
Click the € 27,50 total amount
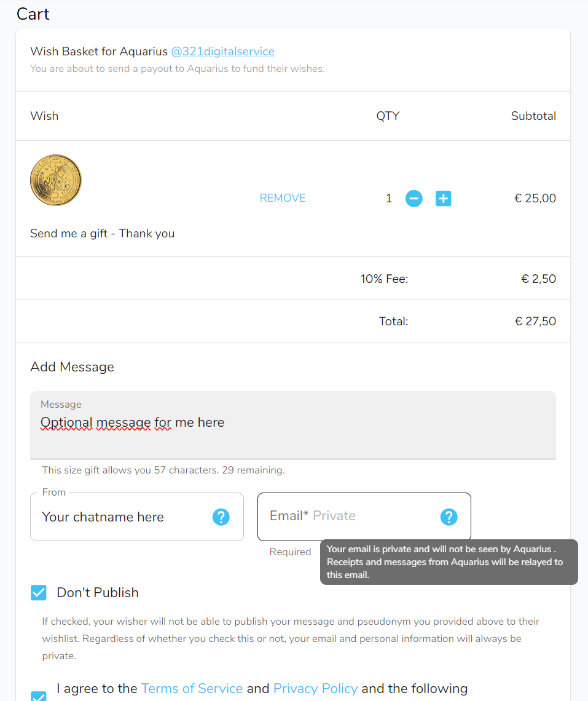click(x=535, y=322)
